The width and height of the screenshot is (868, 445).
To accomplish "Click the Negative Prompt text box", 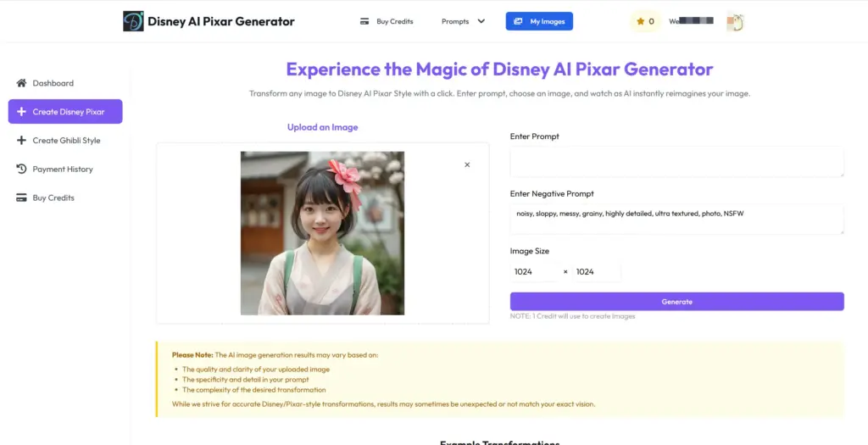I will pyautogui.click(x=677, y=220).
